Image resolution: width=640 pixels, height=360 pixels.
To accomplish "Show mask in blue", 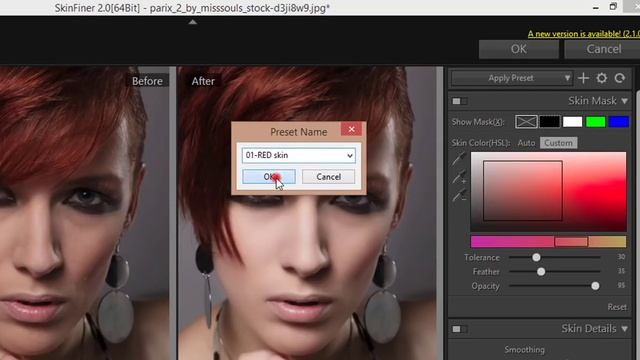I will 618,122.
